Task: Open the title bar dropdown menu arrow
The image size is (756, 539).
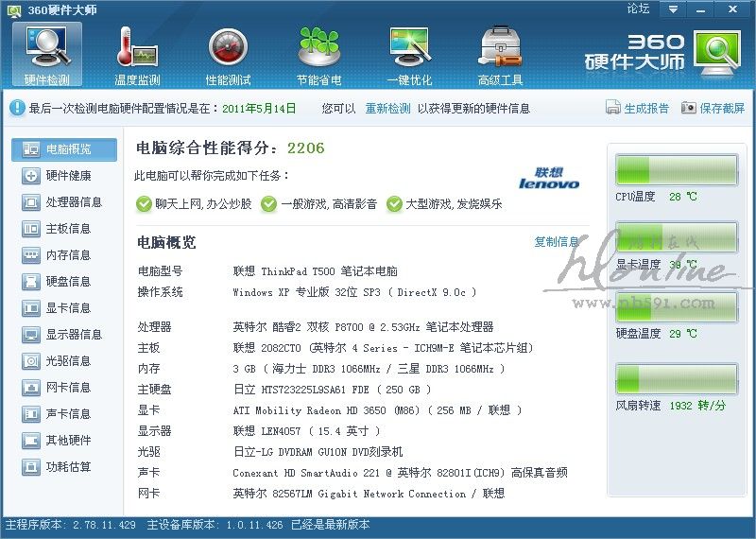Action: [x=673, y=9]
